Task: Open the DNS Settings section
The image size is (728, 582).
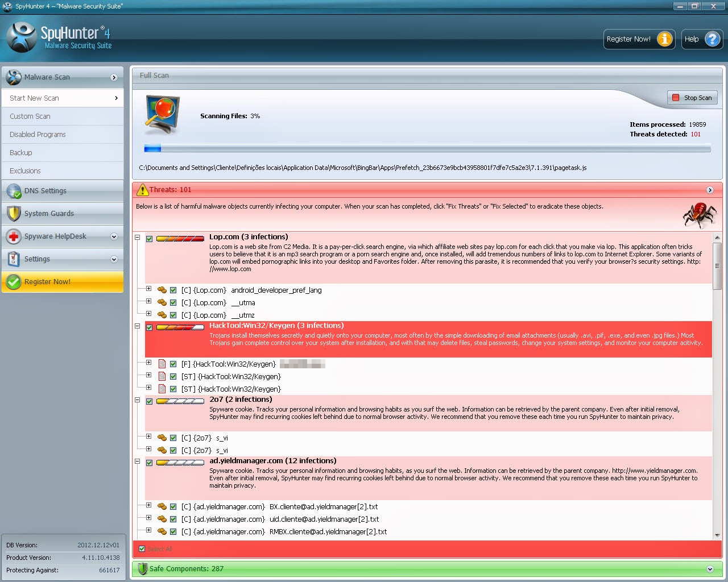Action: click(x=63, y=190)
